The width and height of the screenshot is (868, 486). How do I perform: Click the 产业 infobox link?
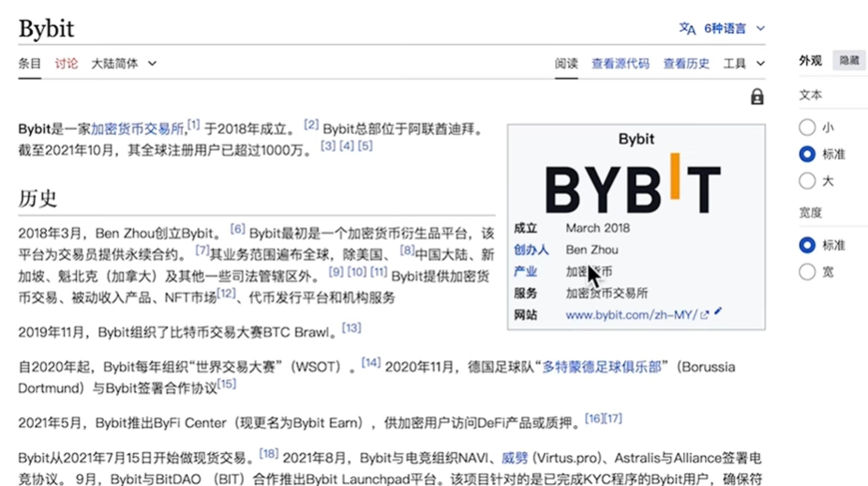tap(525, 271)
